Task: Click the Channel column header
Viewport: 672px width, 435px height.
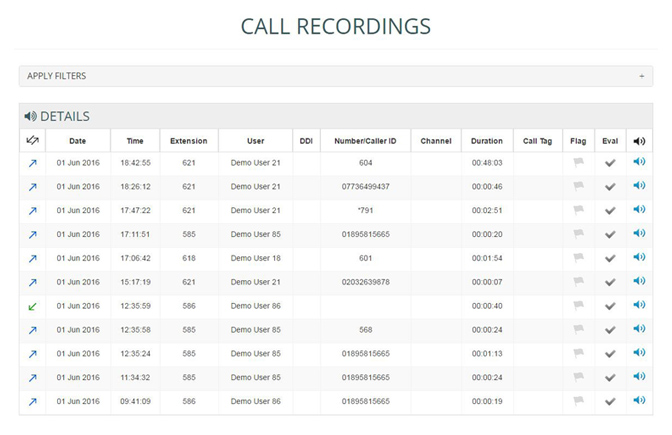Action: pos(436,141)
